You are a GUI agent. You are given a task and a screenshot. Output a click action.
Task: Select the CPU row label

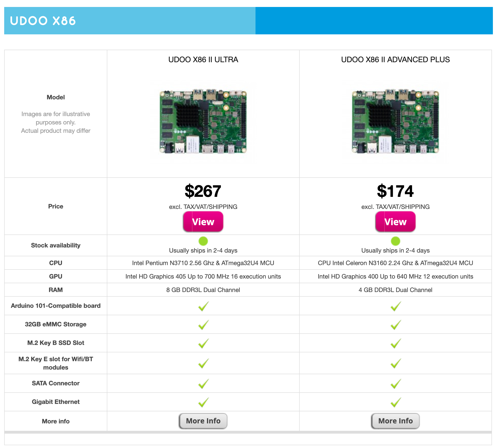[x=56, y=263]
